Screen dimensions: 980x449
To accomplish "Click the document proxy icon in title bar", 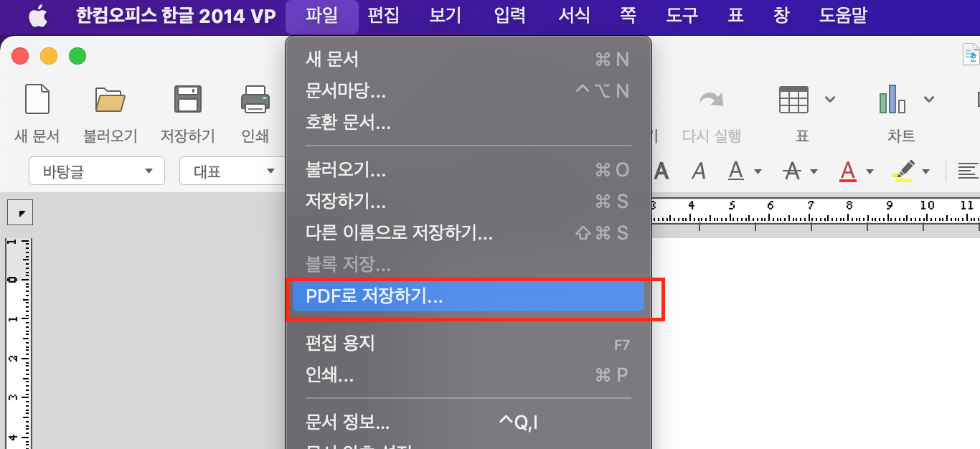I will [971, 55].
